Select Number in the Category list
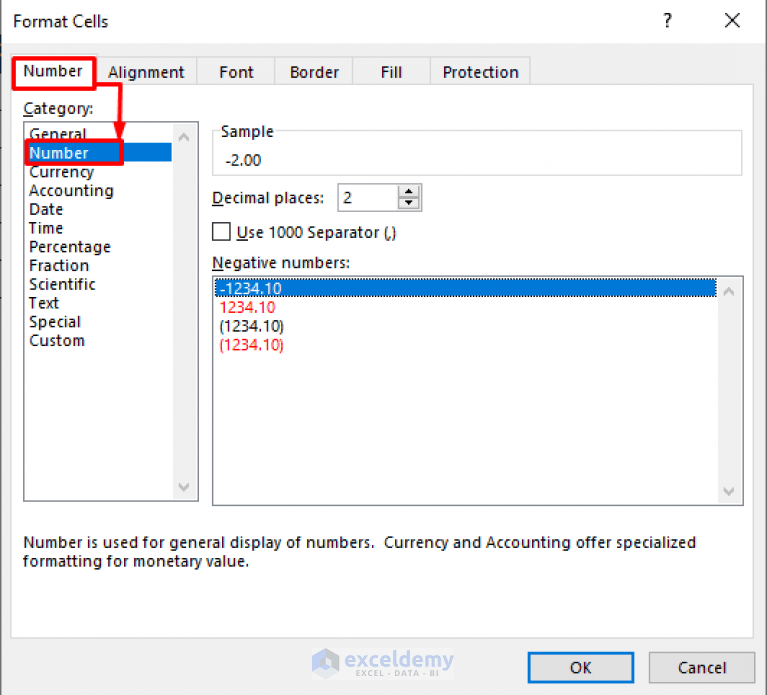Image resolution: width=767 pixels, height=695 pixels. [x=98, y=153]
